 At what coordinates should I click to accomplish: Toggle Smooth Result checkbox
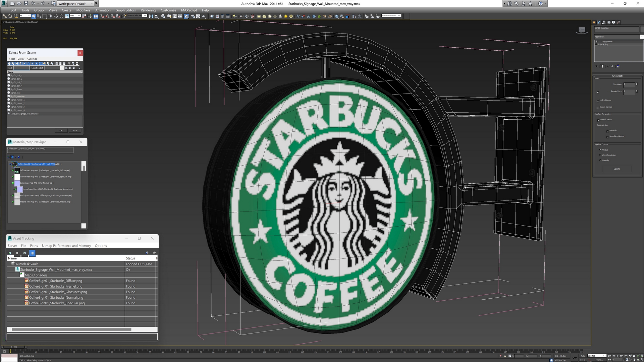pyautogui.click(x=598, y=120)
